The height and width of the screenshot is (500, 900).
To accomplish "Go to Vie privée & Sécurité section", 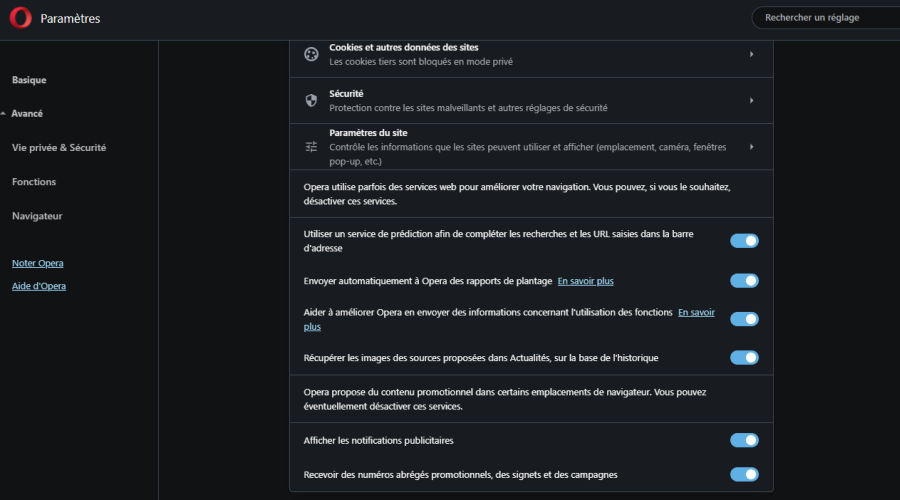I will 59,148.
